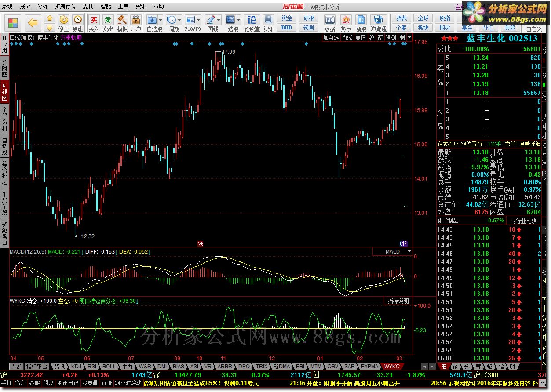
Task: Open the 个股资料 sidebar tab
Action: click(4, 119)
